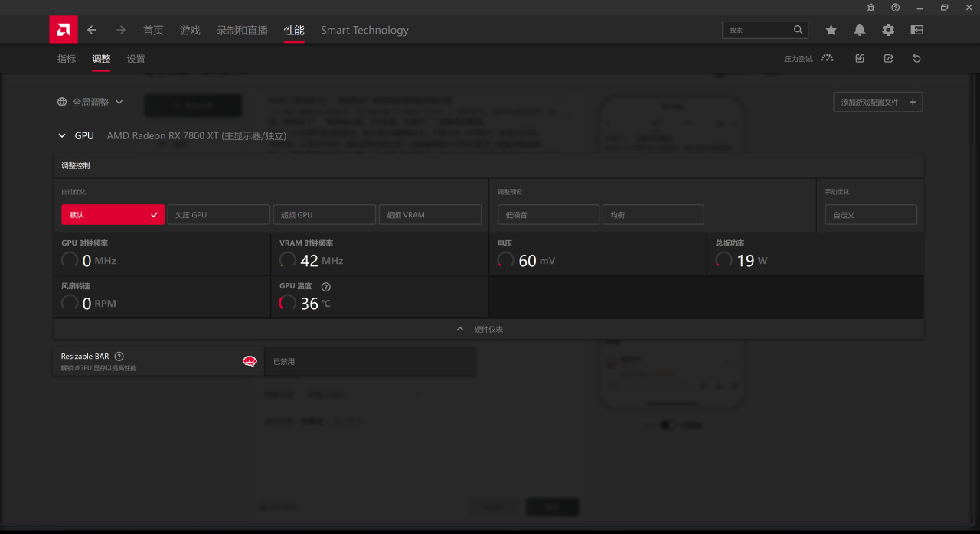Export tuning profile icon
Image resolution: width=980 pixels, height=534 pixels.
click(888, 58)
